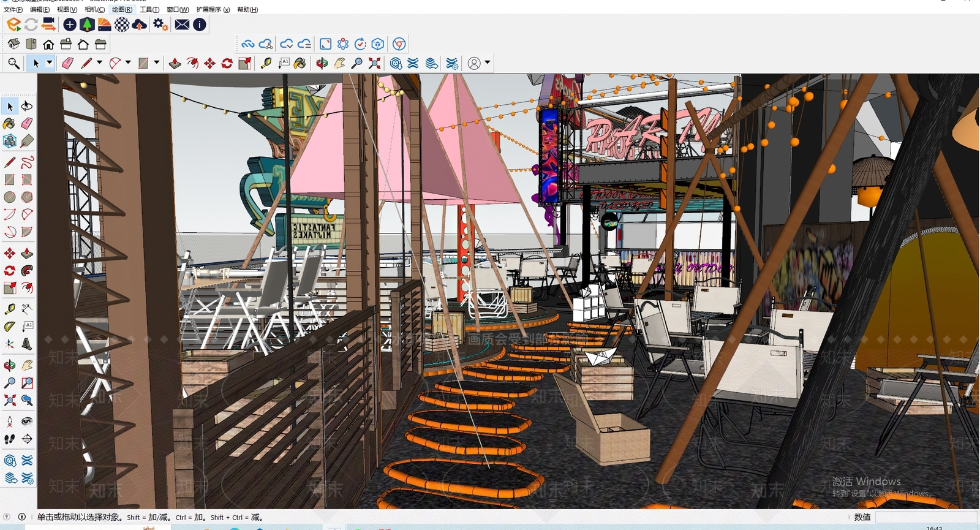Viewport: 980px width, 530px height.
Task: Open the 文件(F) file menu
Action: [13, 9]
